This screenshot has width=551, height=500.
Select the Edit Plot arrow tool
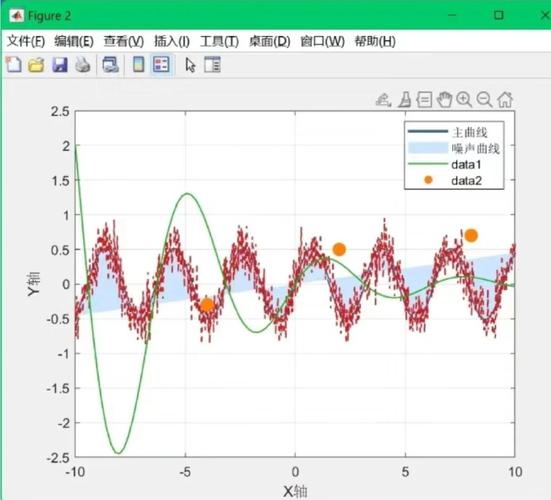[x=190, y=65]
